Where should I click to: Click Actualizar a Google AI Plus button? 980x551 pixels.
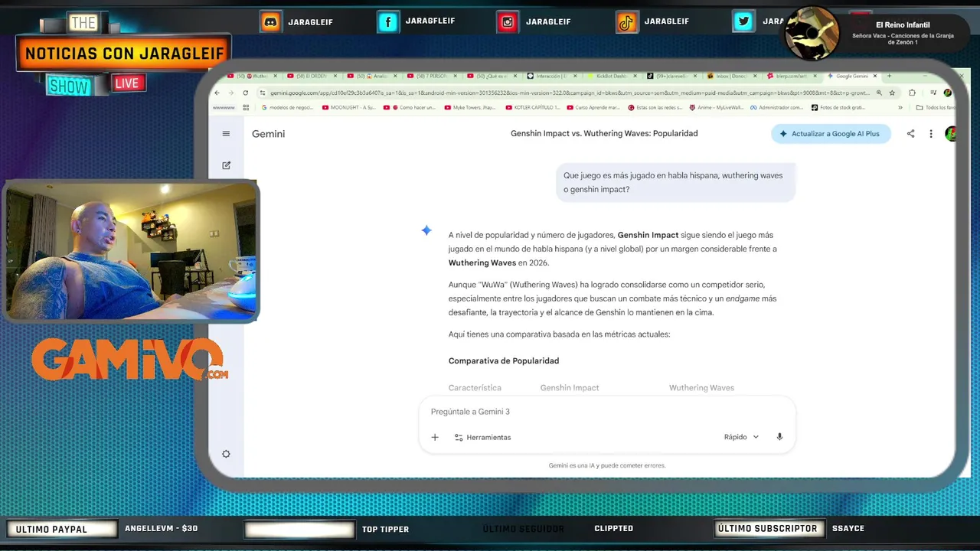point(831,134)
